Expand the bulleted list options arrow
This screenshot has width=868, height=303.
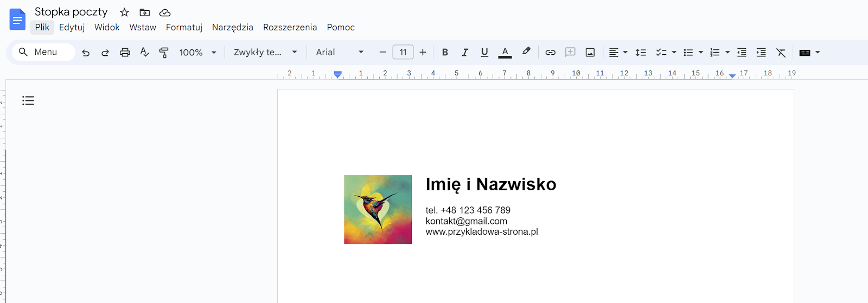tap(701, 53)
